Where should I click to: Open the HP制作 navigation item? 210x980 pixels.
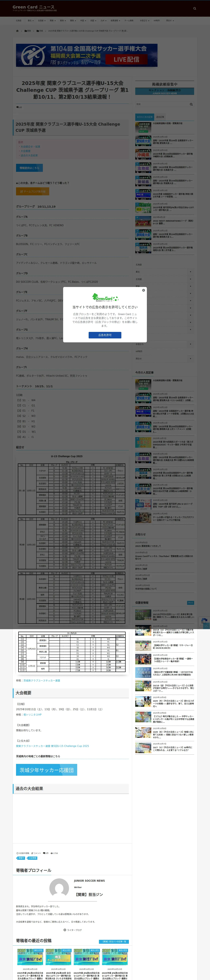pos(157,21)
